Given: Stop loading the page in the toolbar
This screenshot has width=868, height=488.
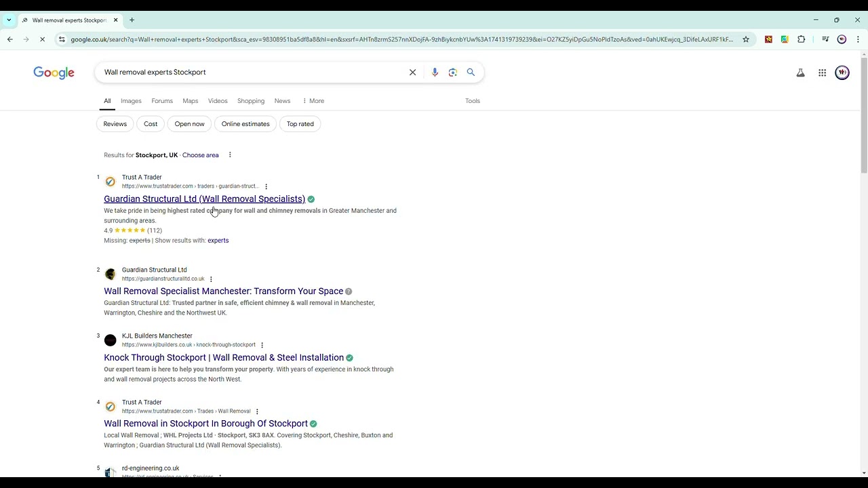Looking at the screenshot, I should click(x=42, y=39).
